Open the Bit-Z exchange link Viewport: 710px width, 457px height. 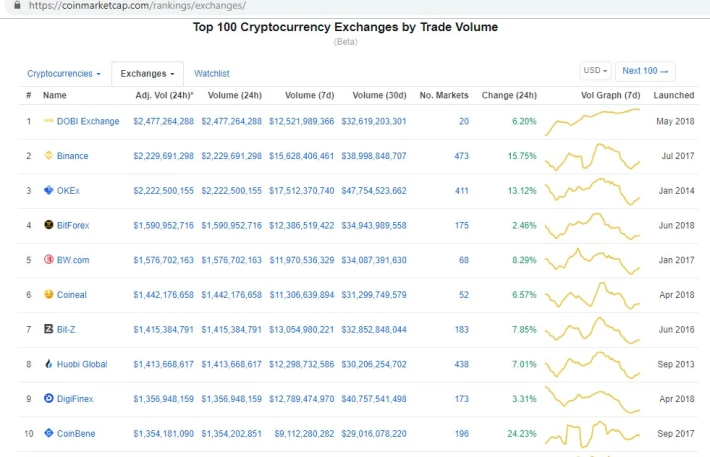66,329
